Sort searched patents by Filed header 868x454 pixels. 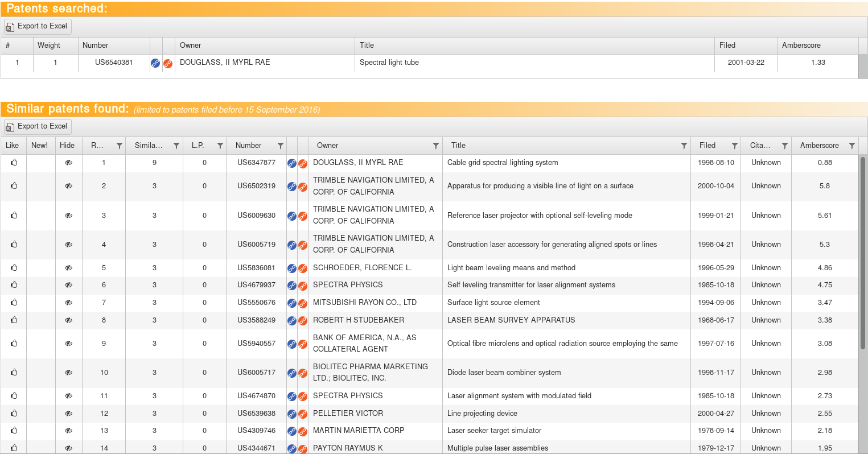(746, 46)
